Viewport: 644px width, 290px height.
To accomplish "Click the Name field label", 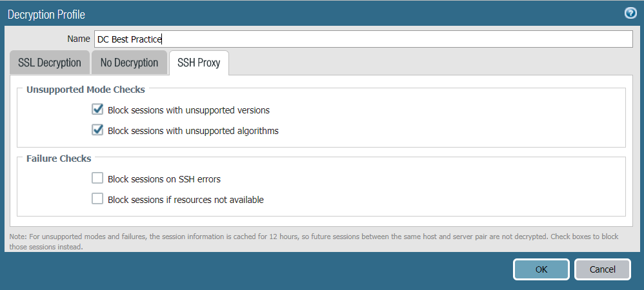I will (x=78, y=39).
